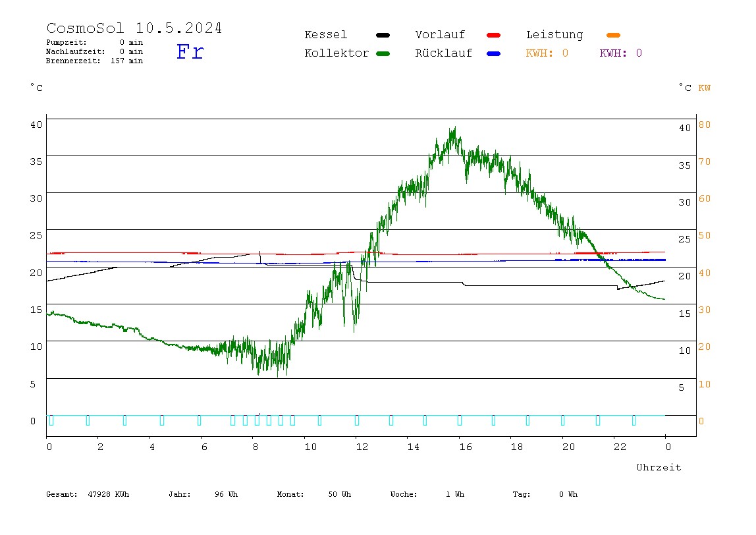Click the orange '70' KW scale label

705,161
